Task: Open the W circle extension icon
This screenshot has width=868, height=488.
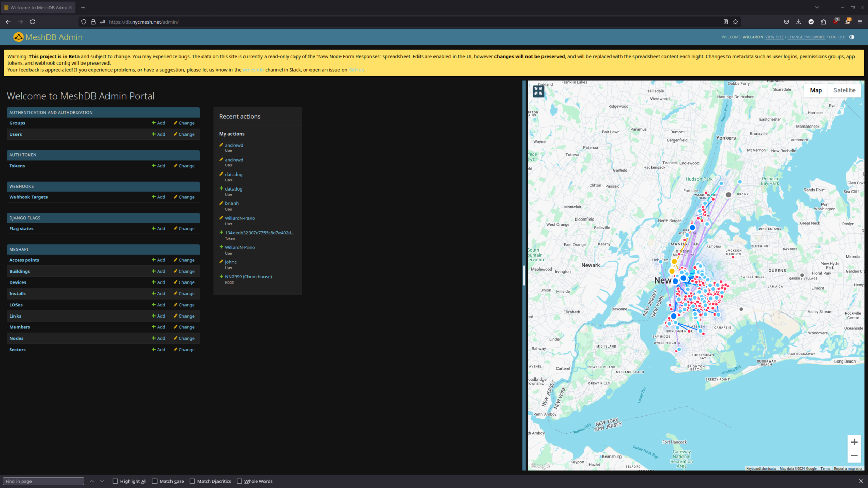Action: coord(811,22)
